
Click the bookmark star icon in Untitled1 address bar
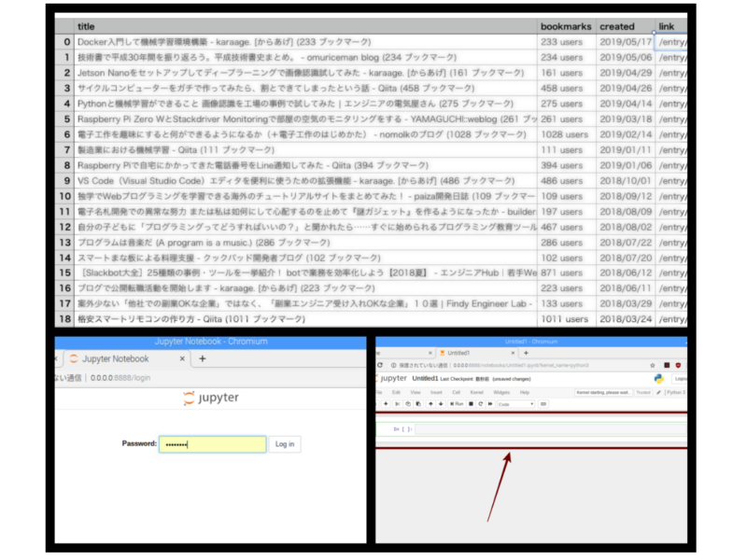[x=652, y=365]
